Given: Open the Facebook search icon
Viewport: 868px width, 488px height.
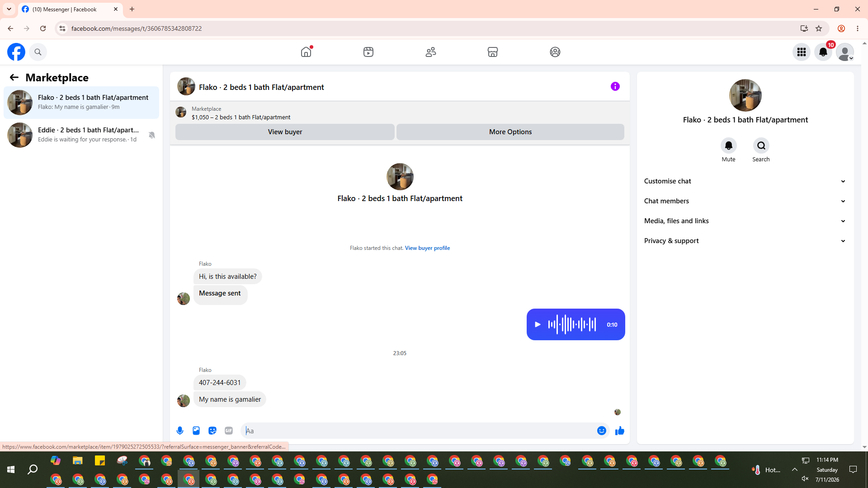Looking at the screenshot, I should [x=38, y=52].
